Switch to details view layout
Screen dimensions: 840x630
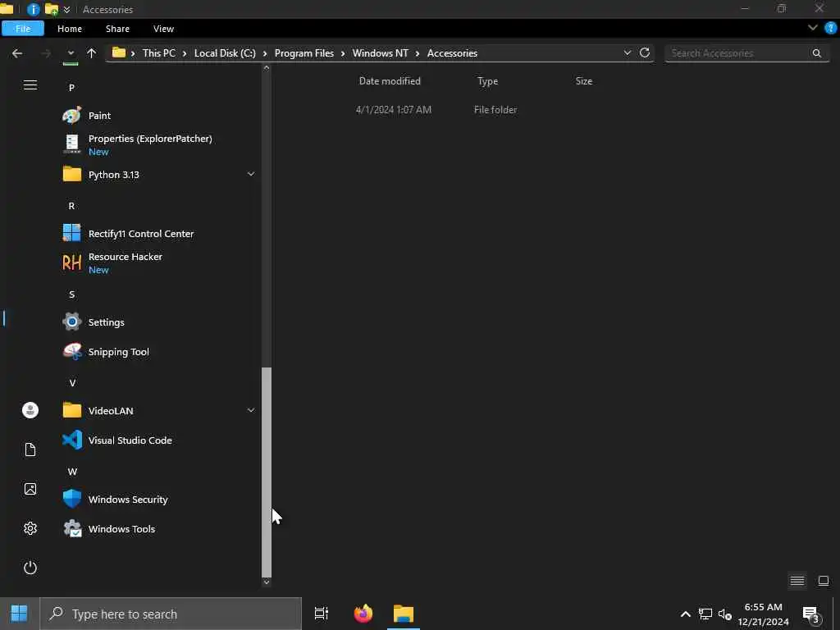click(797, 581)
